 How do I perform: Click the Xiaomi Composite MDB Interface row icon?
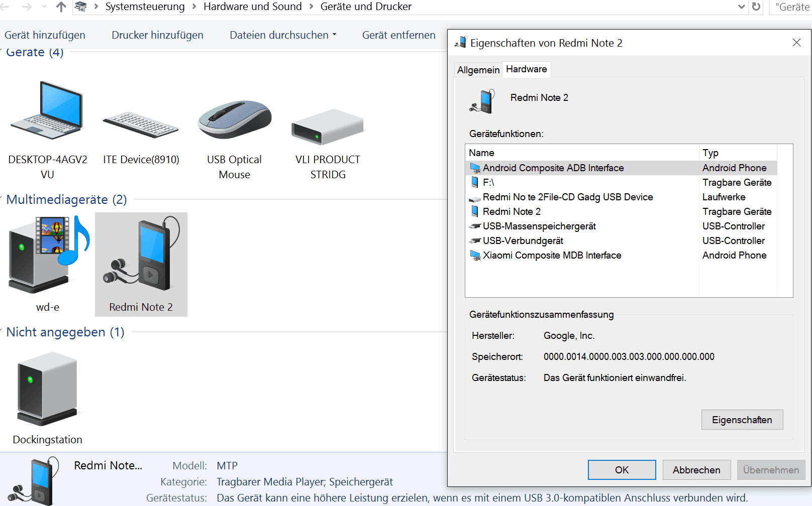coord(475,255)
